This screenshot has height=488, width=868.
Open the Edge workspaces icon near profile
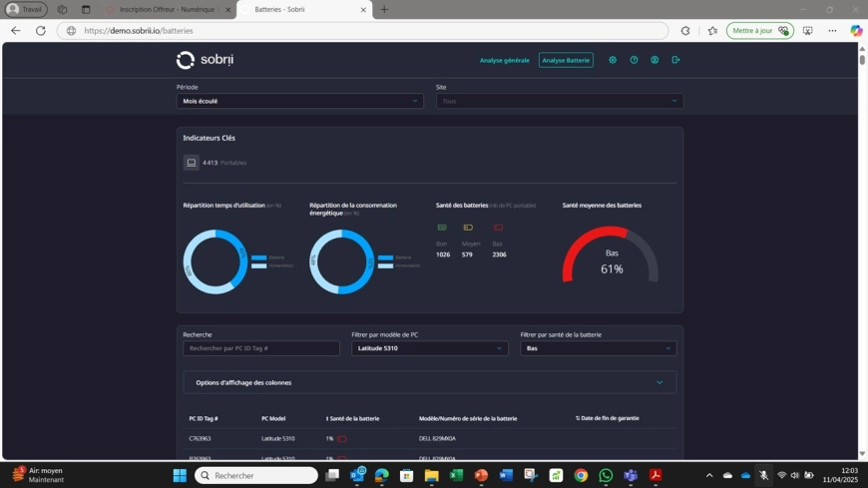coord(62,9)
